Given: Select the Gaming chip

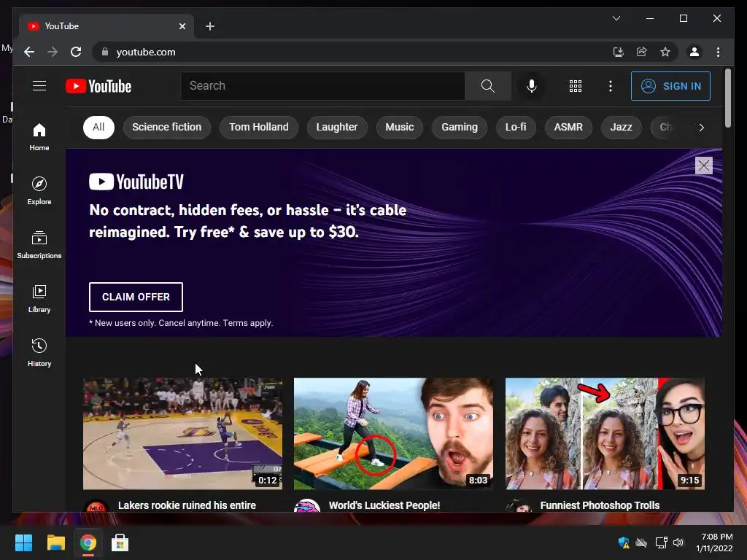Looking at the screenshot, I should tap(460, 127).
